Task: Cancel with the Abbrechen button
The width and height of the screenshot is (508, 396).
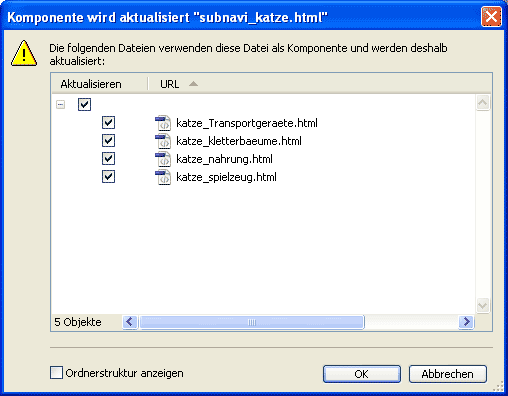Action: coord(448,374)
